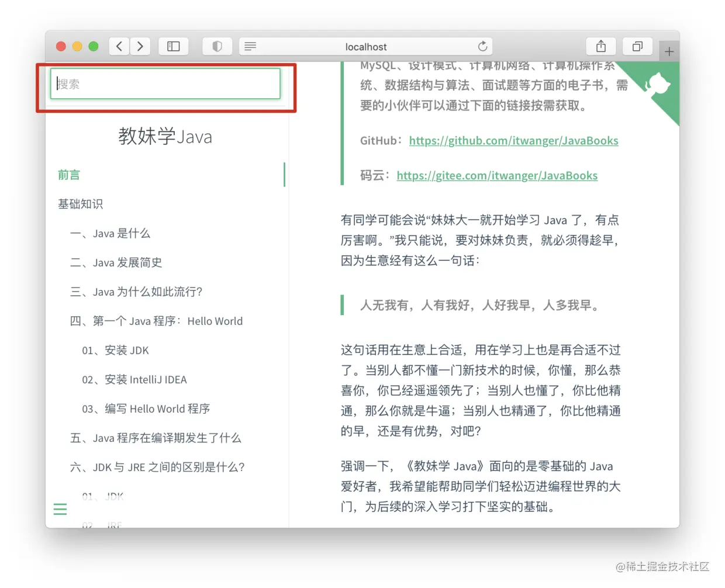Screen dimensions: 725x588
Task: Open 02、安装 IntelliJ IDEA section
Action: pos(134,379)
